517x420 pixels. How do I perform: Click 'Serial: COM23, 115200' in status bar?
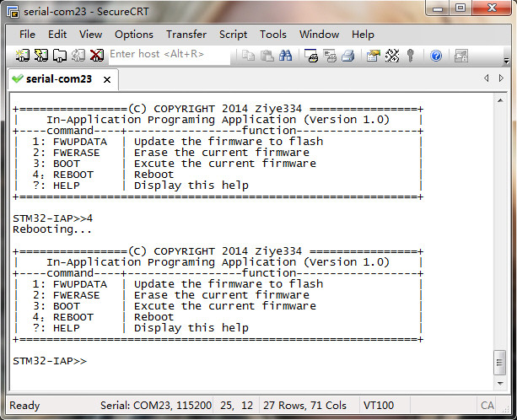[x=156, y=405]
